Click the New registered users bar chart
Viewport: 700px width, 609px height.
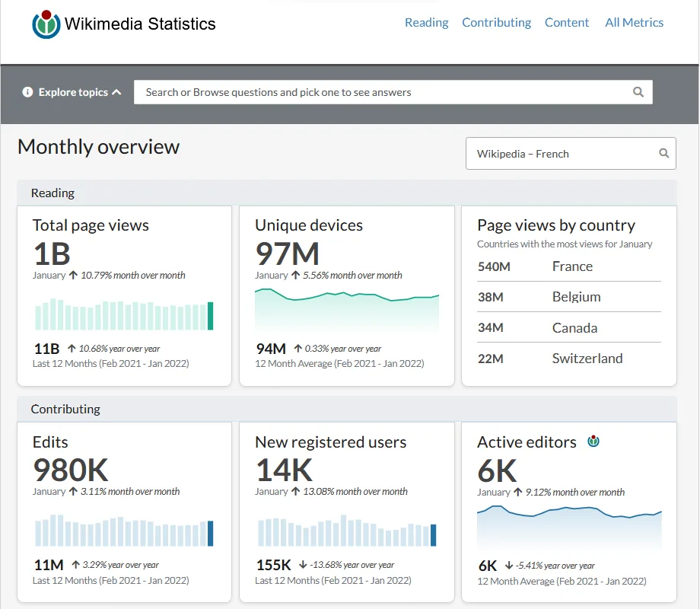(347, 531)
